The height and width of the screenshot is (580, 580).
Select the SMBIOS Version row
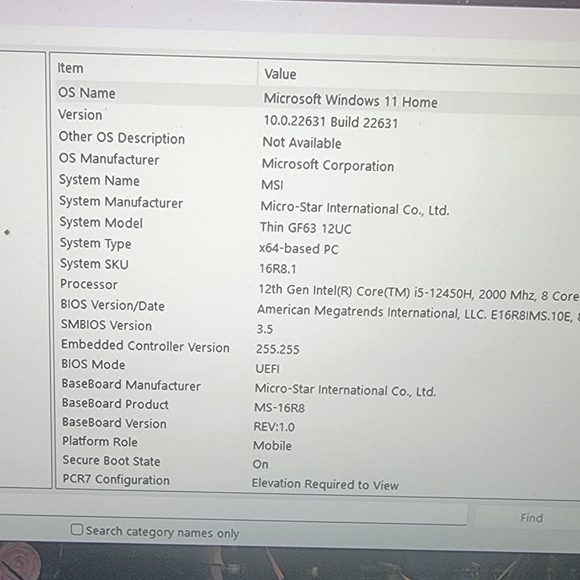(106, 325)
